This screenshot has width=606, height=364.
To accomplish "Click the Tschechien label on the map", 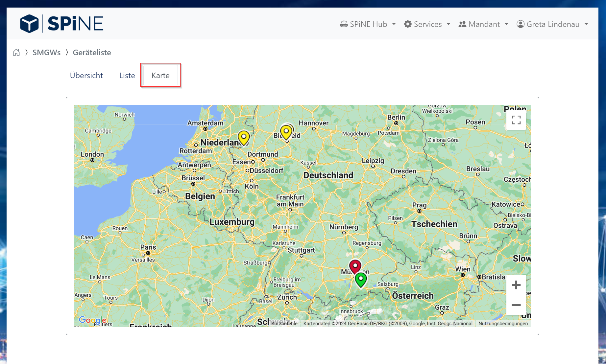I will (434, 224).
